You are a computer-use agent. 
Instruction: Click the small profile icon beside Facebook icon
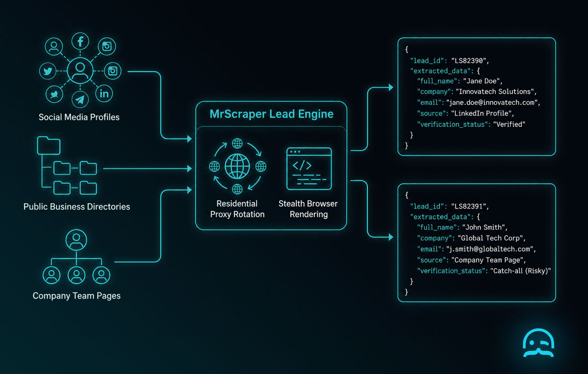54,47
